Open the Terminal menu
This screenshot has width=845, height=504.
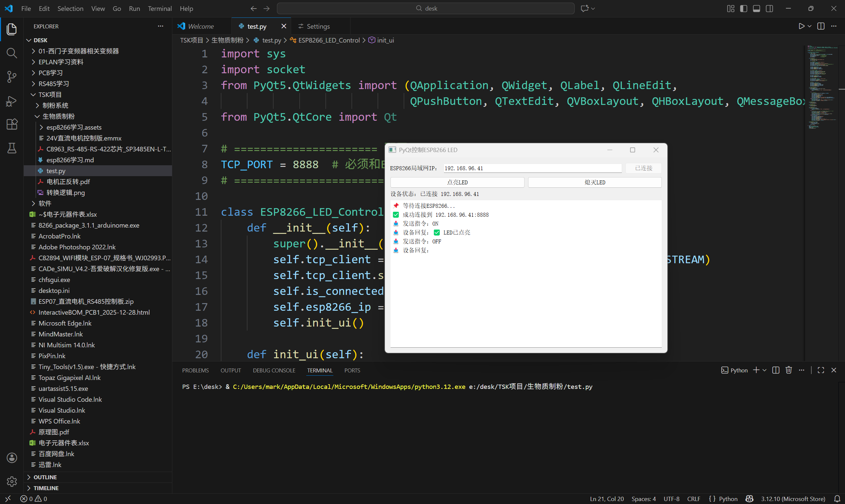click(159, 9)
